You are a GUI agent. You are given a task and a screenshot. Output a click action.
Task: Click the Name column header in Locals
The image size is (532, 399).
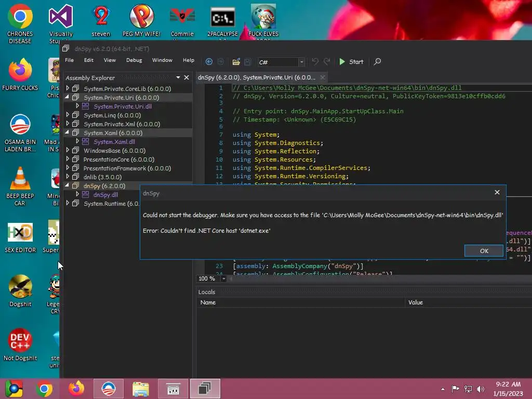(208, 302)
